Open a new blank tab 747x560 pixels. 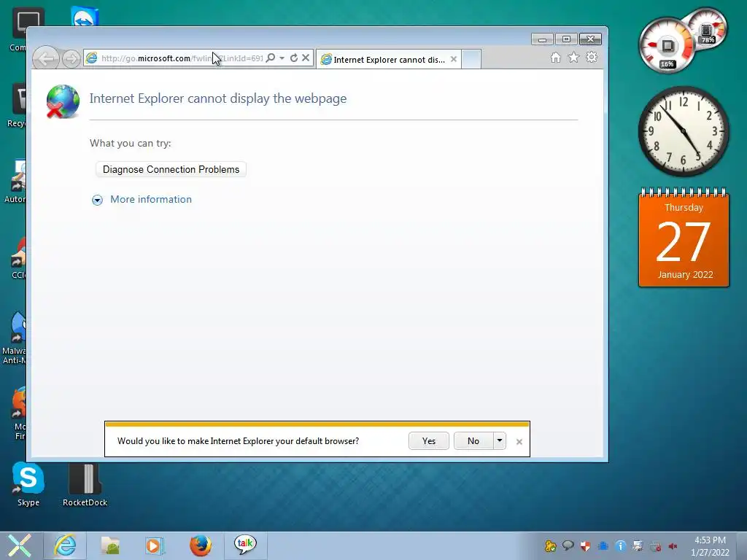(x=471, y=60)
